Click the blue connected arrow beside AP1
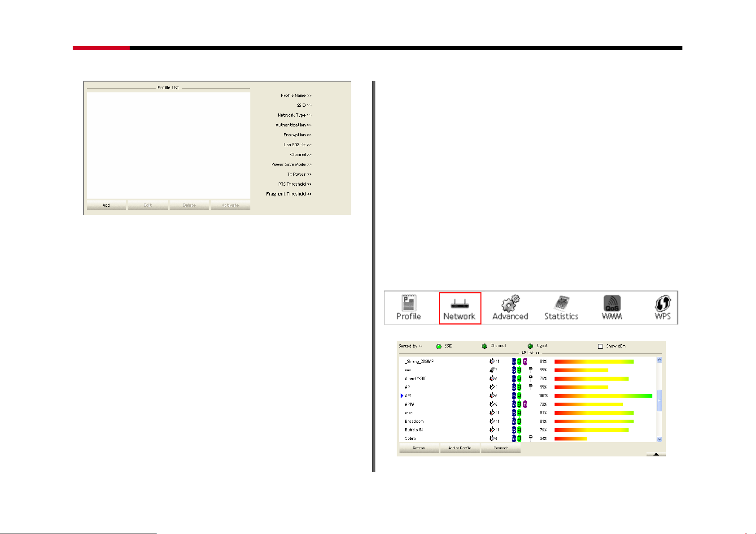This screenshot has height=534, width=756. pyautogui.click(x=402, y=395)
